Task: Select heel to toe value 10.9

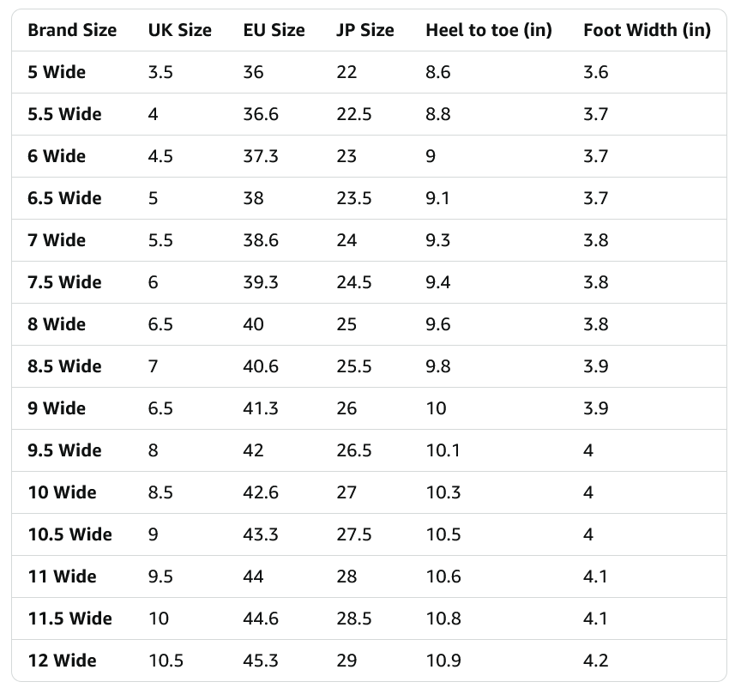Action: (x=443, y=661)
